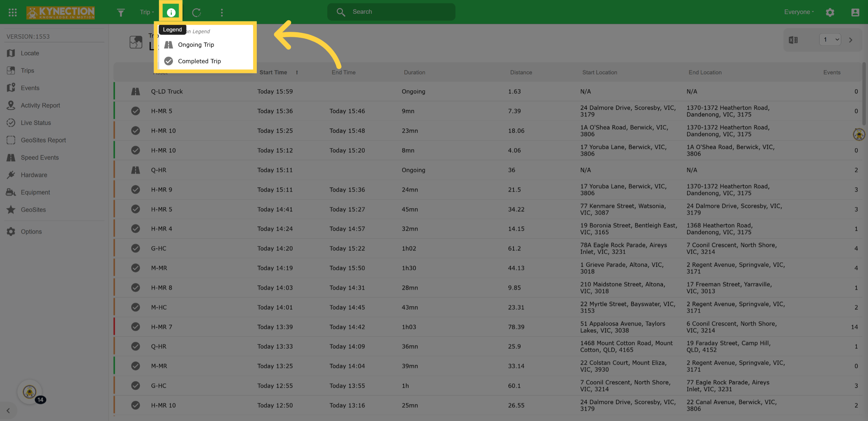
Task: Click the End Location column header
Action: (705, 72)
